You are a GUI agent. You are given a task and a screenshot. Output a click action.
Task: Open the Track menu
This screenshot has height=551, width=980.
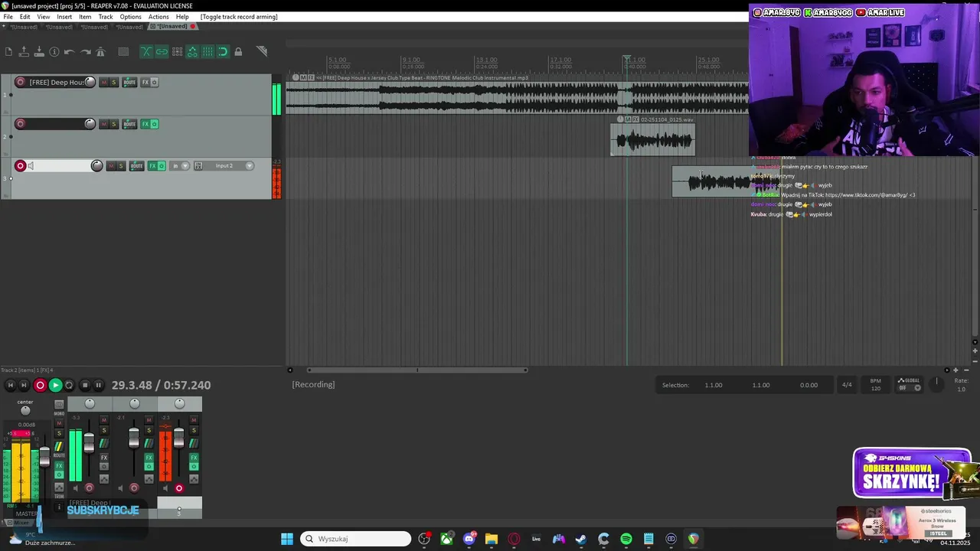106,16
